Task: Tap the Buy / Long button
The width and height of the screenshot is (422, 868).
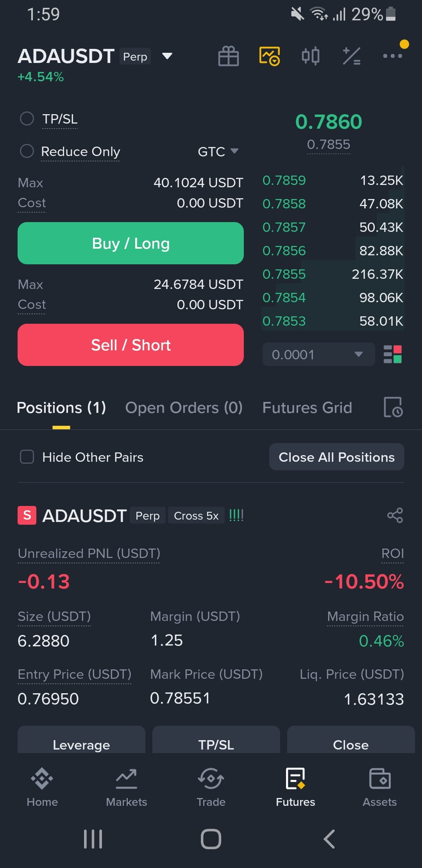Action: pos(131,243)
